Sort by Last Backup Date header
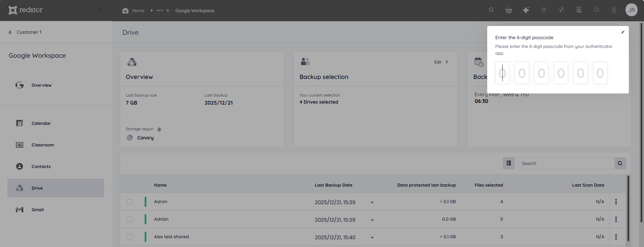The height and width of the screenshot is (247, 644). (x=333, y=185)
